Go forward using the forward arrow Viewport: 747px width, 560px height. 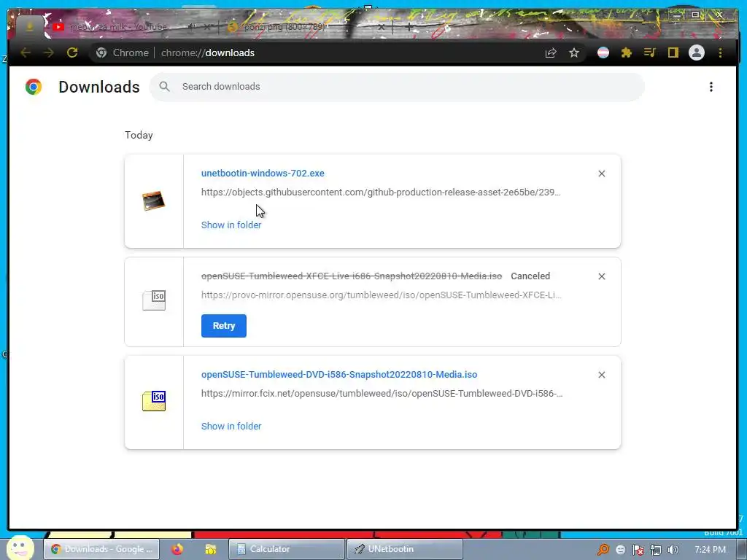pos(49,52)
